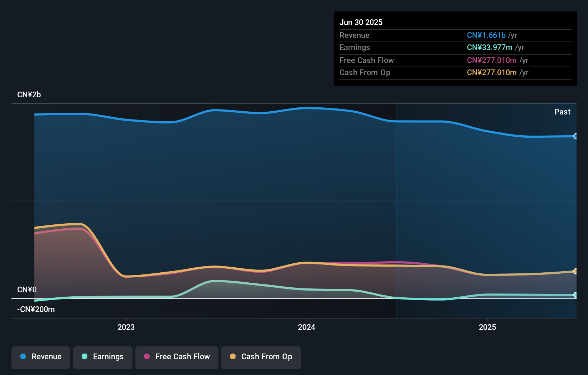Click the blue Revenue legend dot
This screenshot has width=588, height=375.
pyautogui.click(x=23, y=356)
